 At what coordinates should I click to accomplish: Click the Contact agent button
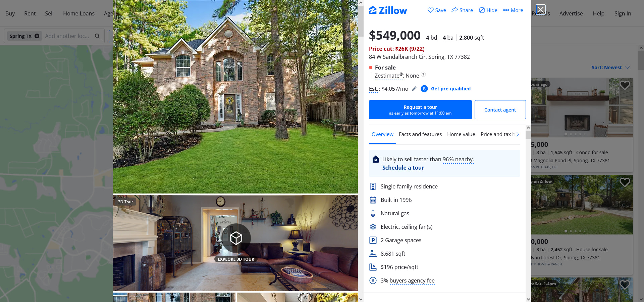click(x=500, y=110)
